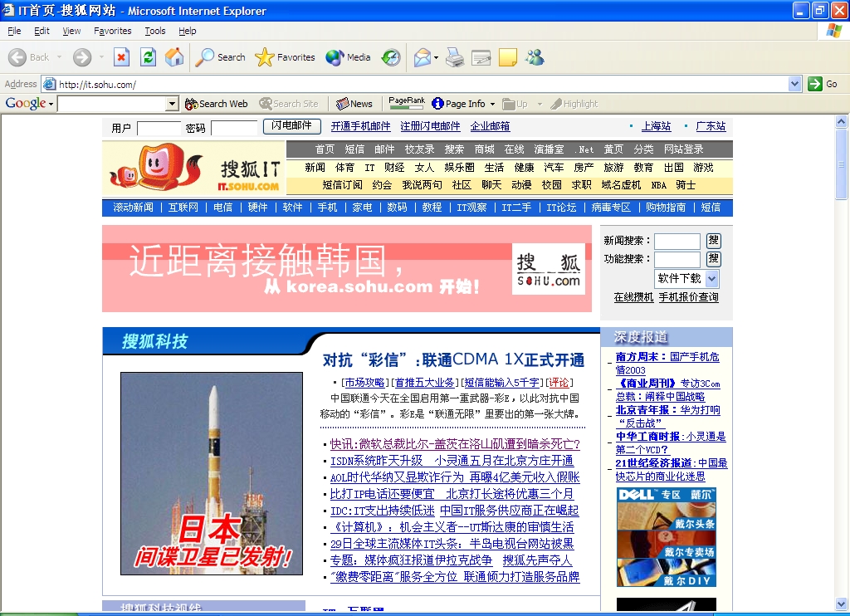Toggle the Highlight toolbar button
This screenshot has height=616, width=850.
pyautogui.click(x=574, y=104)
